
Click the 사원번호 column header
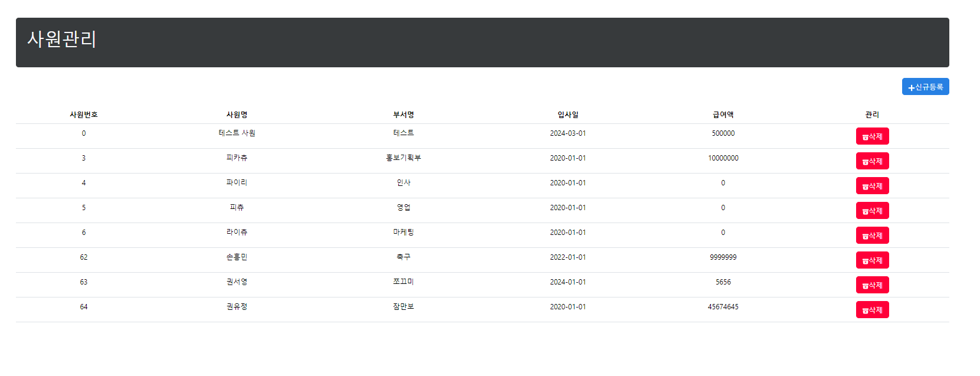(84, 115)
